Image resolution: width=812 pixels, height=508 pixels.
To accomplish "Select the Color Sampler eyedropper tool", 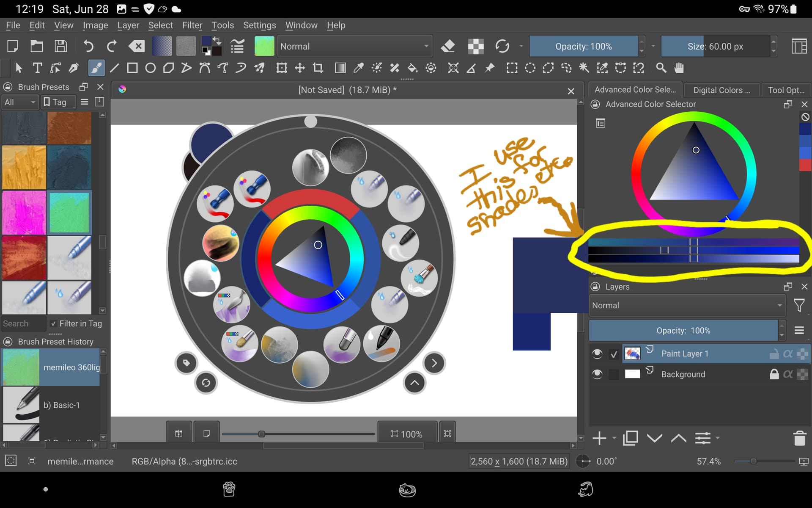I will [x=359, y=68].
